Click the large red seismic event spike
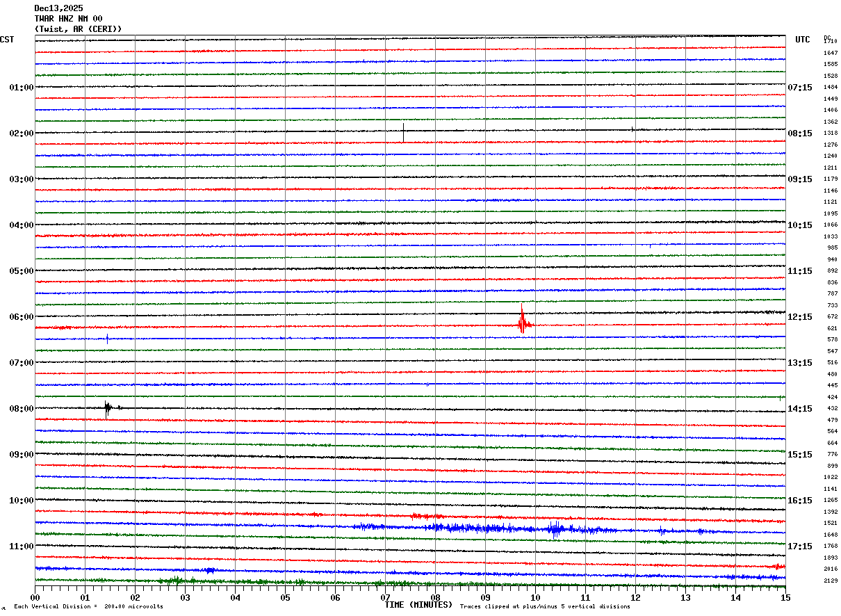This screenshot has width=841, height=616. tap(522, 321)
